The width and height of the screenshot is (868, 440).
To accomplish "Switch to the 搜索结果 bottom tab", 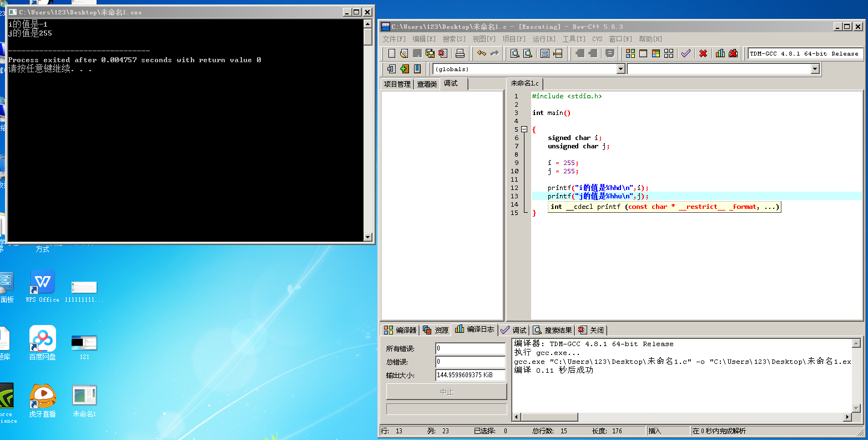I will click(x=552, y=330).
